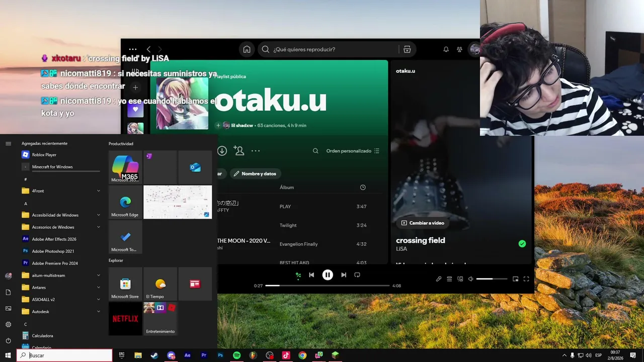644x362 pixels.
Task: Pause the current song
Action: coord(328,275)
